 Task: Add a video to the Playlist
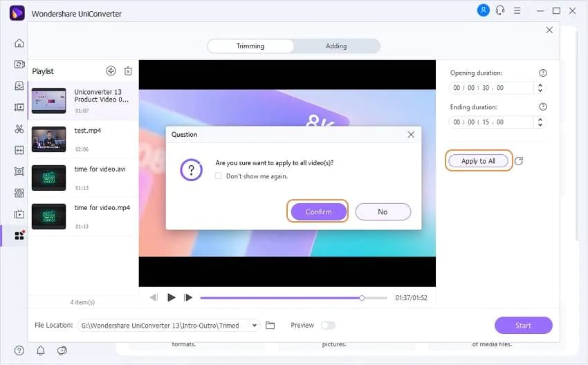(111, 71)
